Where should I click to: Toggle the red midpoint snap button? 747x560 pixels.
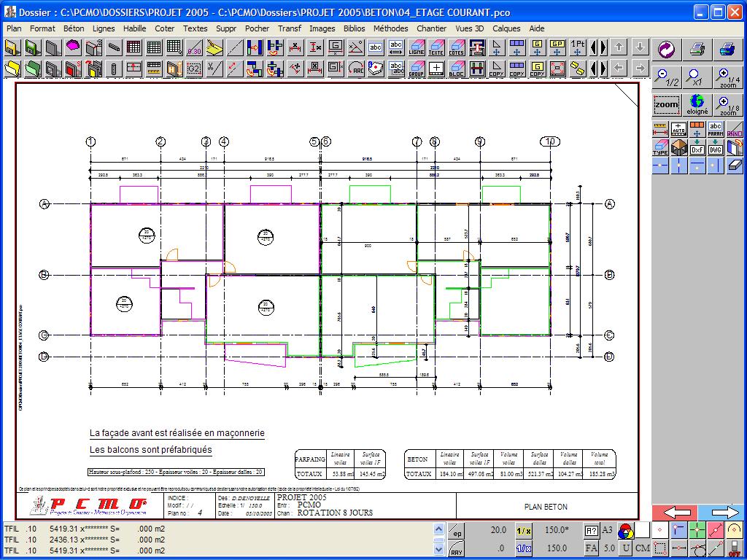716,530
